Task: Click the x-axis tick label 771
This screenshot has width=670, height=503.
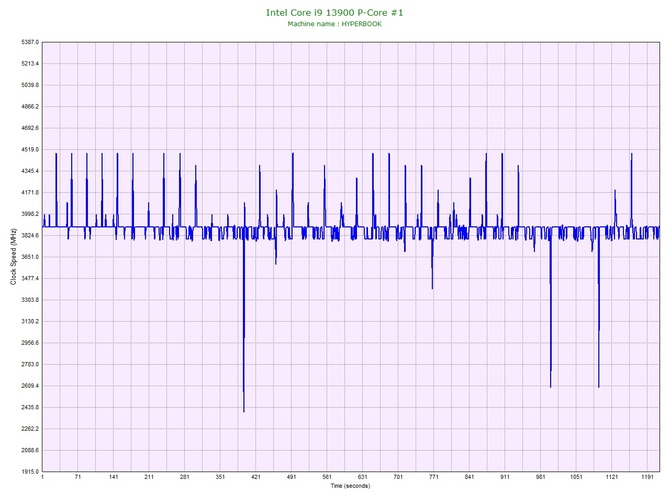Action: point(434,477)
